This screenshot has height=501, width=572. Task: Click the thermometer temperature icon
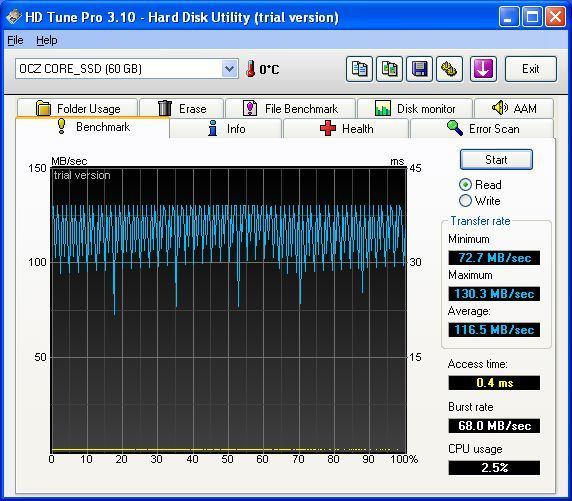250,69
